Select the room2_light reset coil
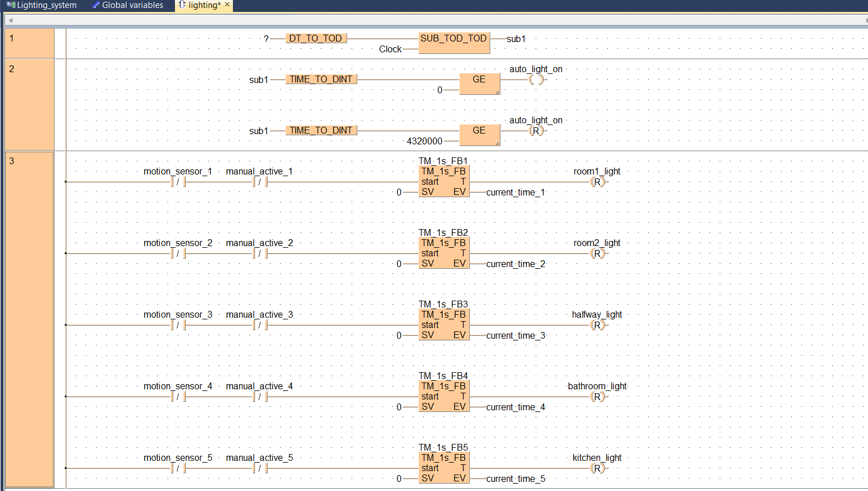868x491 pixels. 598,253
